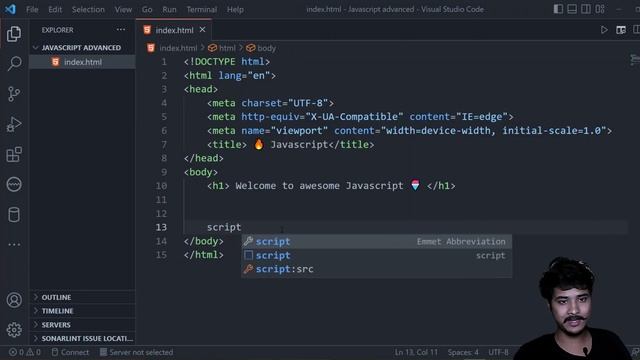Open the Terminal menu
Screen dimensions: 640x360
click(202, 9)
